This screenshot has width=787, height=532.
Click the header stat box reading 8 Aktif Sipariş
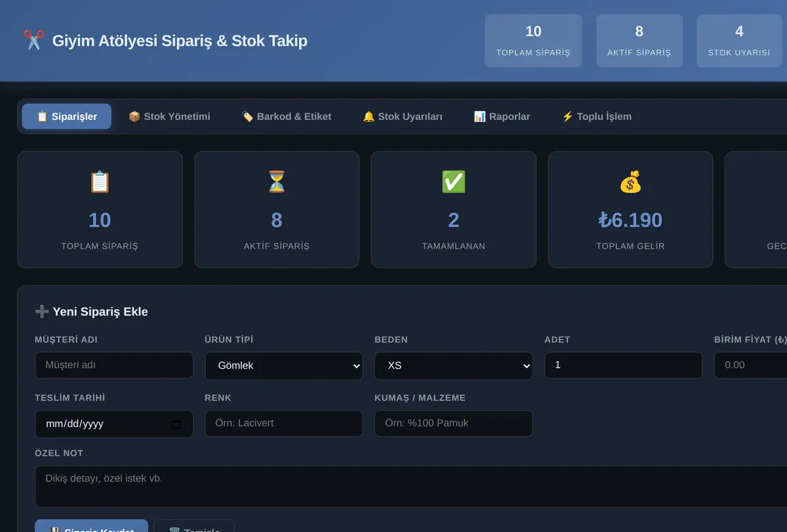639,41
